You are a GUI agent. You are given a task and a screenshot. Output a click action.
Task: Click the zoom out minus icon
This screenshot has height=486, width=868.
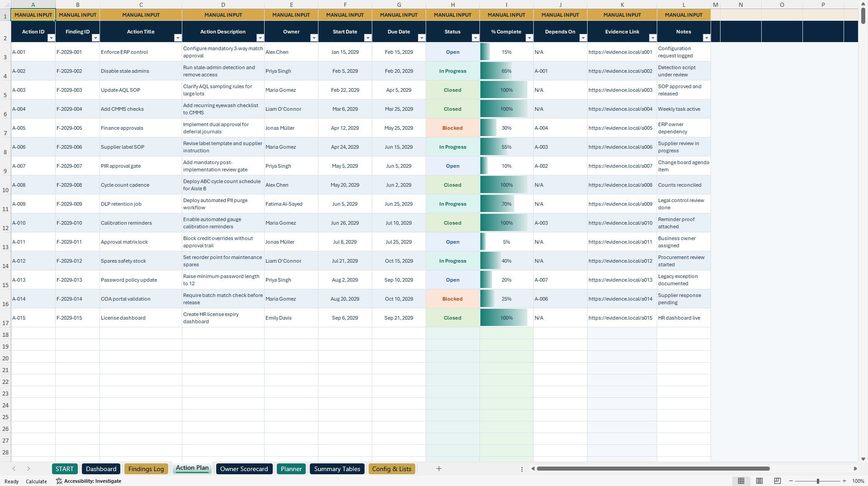[791, 481]
